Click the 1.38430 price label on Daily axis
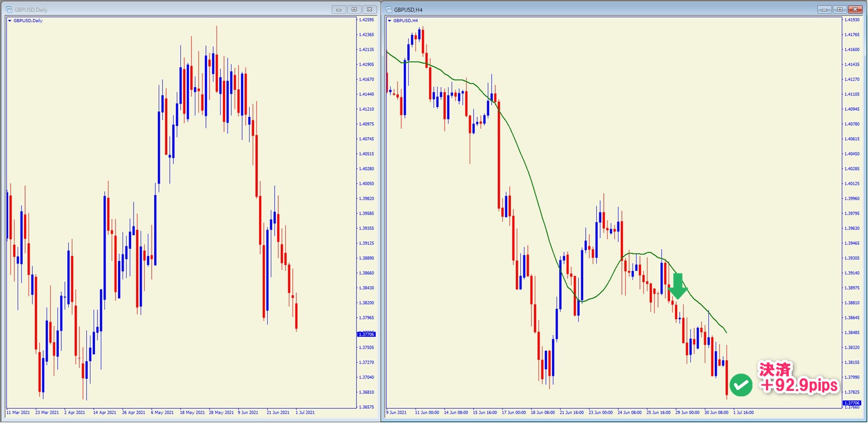868x423 pixels. click(367, 288)
